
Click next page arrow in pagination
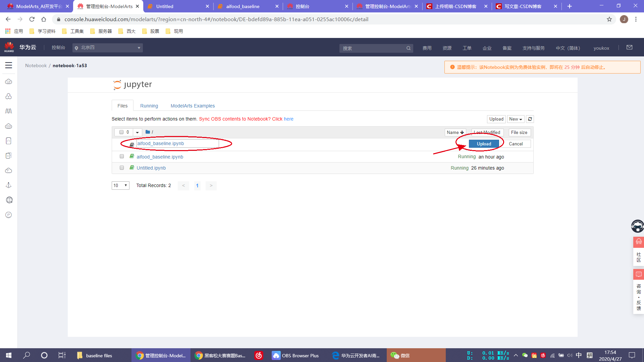(x=211, y=185)
